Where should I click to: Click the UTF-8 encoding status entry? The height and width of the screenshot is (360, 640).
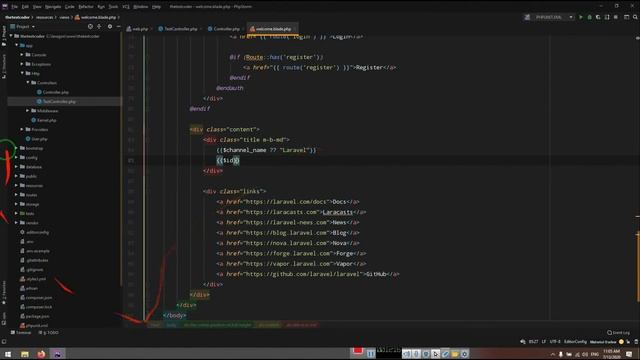[x=555, y=342]
